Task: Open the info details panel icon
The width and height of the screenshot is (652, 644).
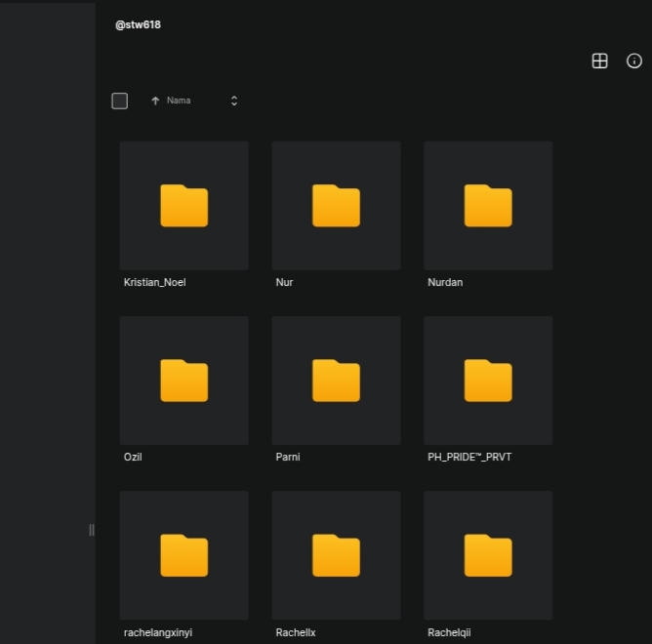Action: [634, 60]
